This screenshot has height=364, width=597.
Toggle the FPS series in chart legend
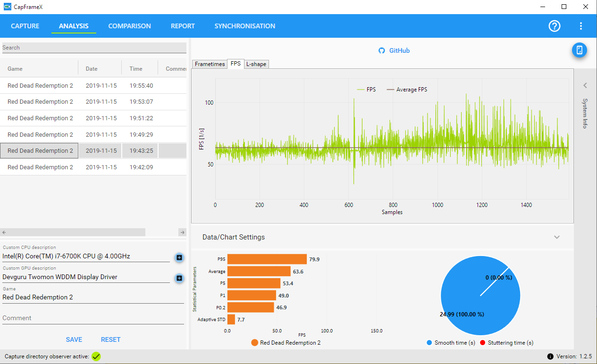point(367,90)
